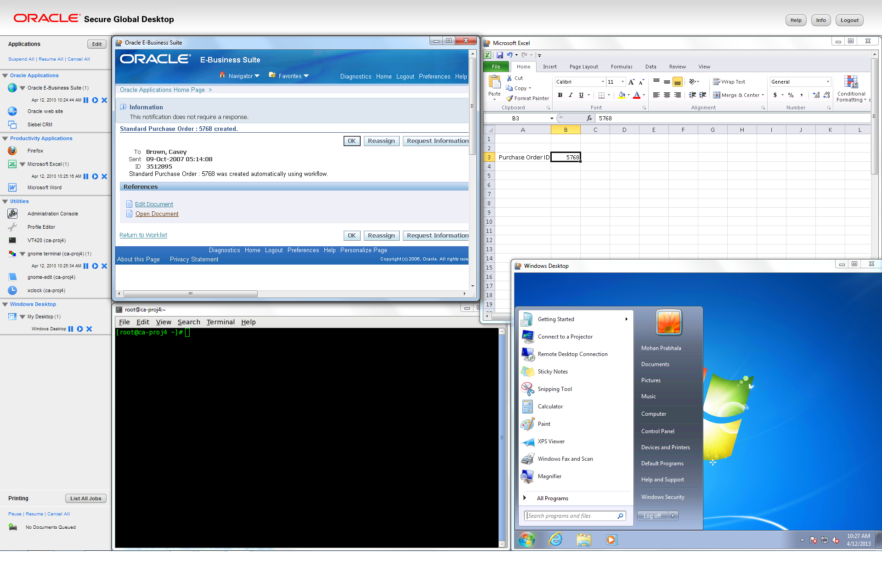
Task: Click the Accounting dollar format icon
Action: pyautogui.click(x=775, y=95)
